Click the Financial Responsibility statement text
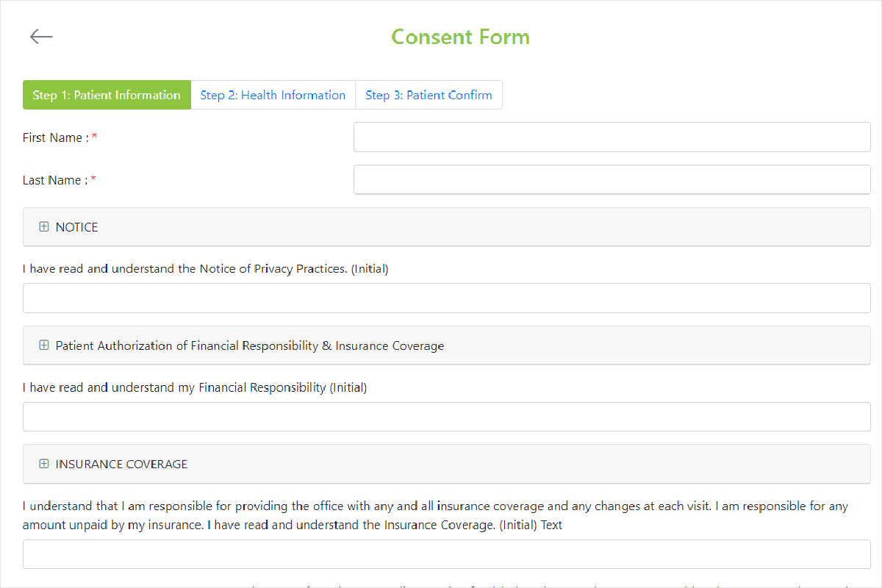The width and height of the screenshot is (882, 588). [x=195, y=387]
